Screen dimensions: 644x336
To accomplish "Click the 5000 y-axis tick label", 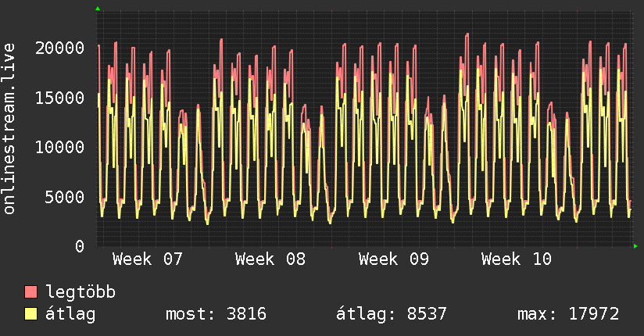I will click(x=65, y=197).
